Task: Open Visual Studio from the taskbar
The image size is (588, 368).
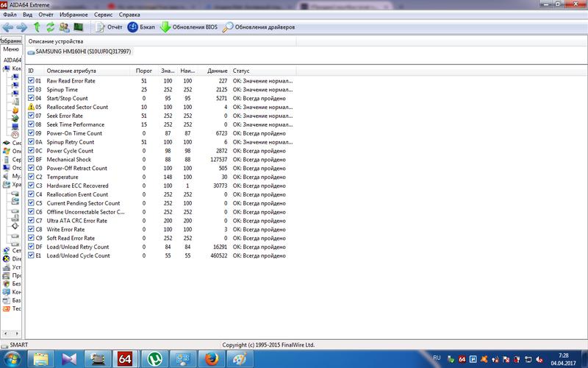Action: point(69,359)
